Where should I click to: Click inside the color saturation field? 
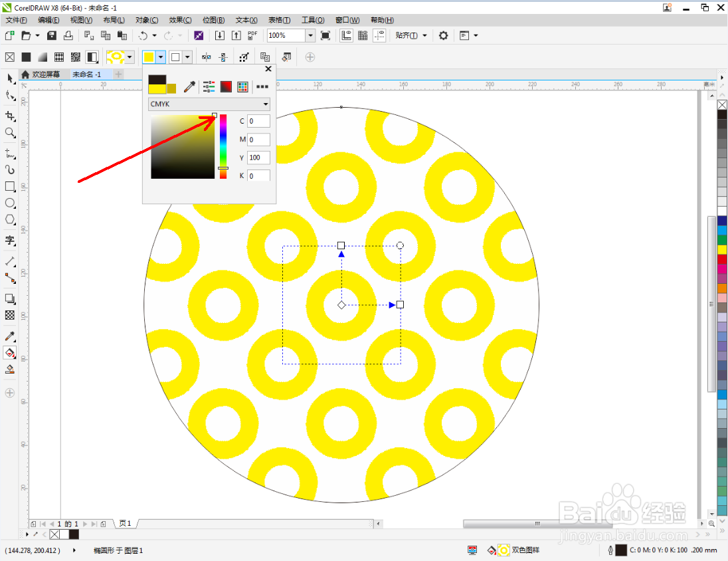[x=183, y=147]
